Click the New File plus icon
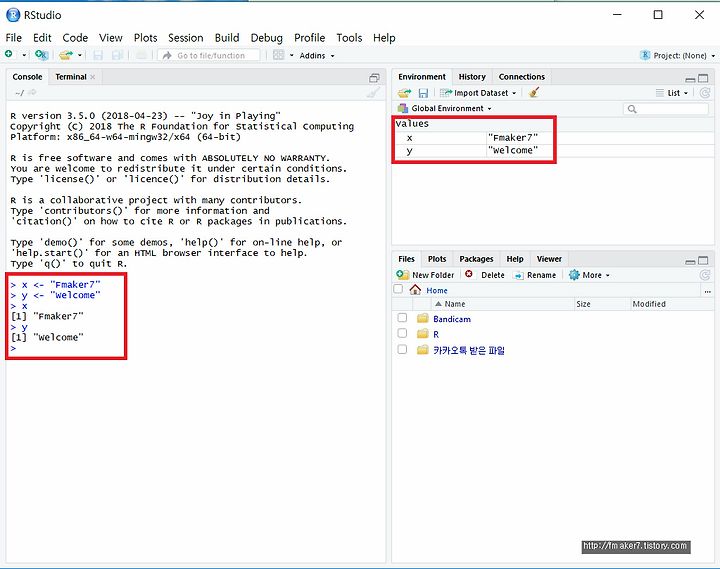The width and height of the screenshot is (720, 569). pos(9,55)
